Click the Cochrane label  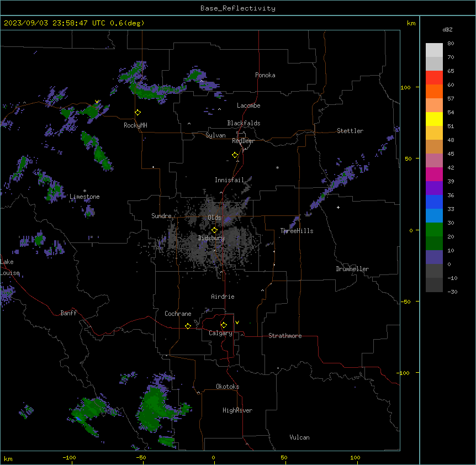click(178, 314)
